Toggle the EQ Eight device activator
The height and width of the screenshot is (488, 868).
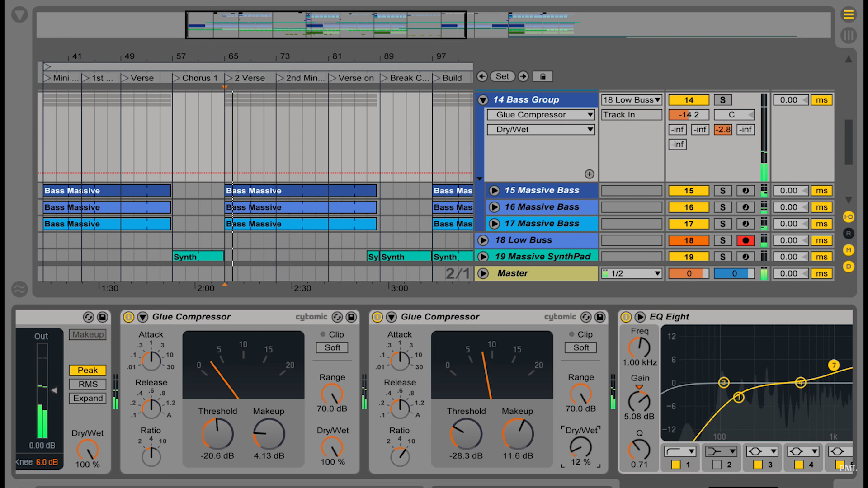626,317
